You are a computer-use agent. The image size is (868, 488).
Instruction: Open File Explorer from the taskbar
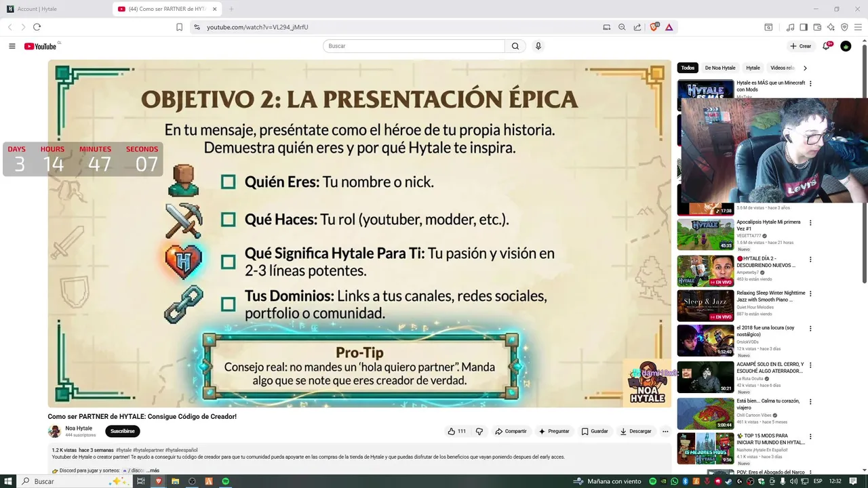point(175,481)
